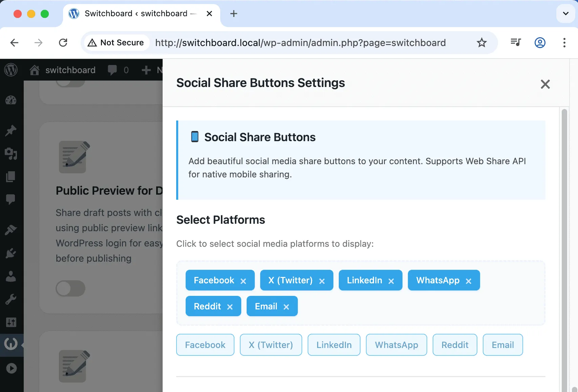Expand the tab search chevron in Chrome
The width and height of the screenshot is (578, 392).
565,14
